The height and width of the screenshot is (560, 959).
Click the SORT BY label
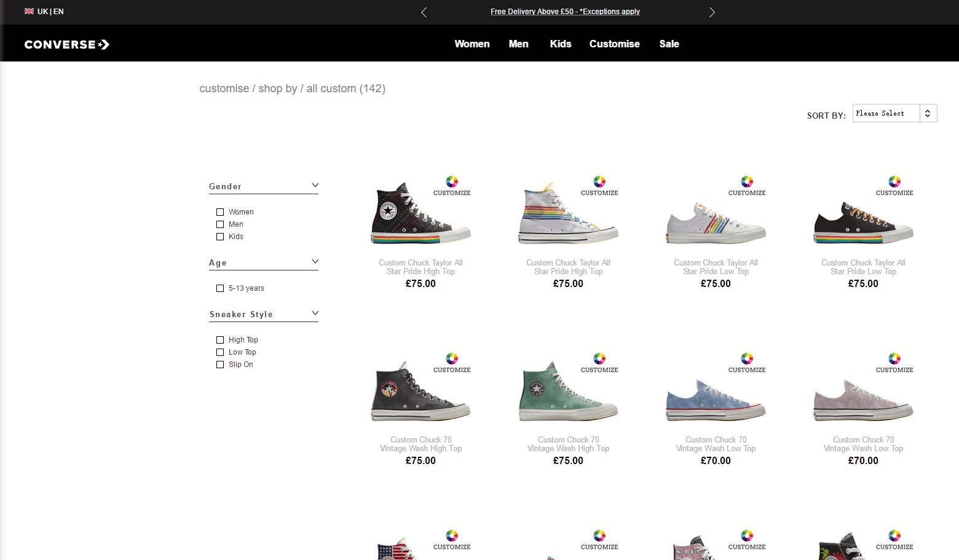tap(826, 116)
